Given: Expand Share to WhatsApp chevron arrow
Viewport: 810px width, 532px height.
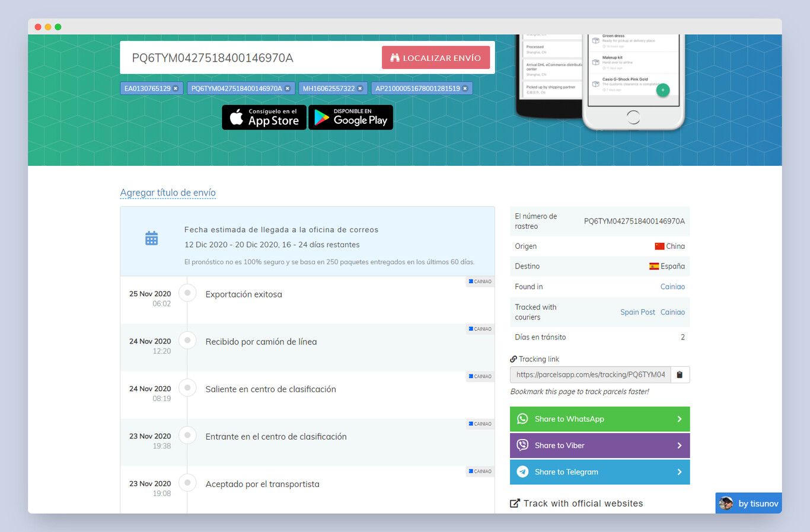Looking at the screenshot, I should [x=680, y=419].
